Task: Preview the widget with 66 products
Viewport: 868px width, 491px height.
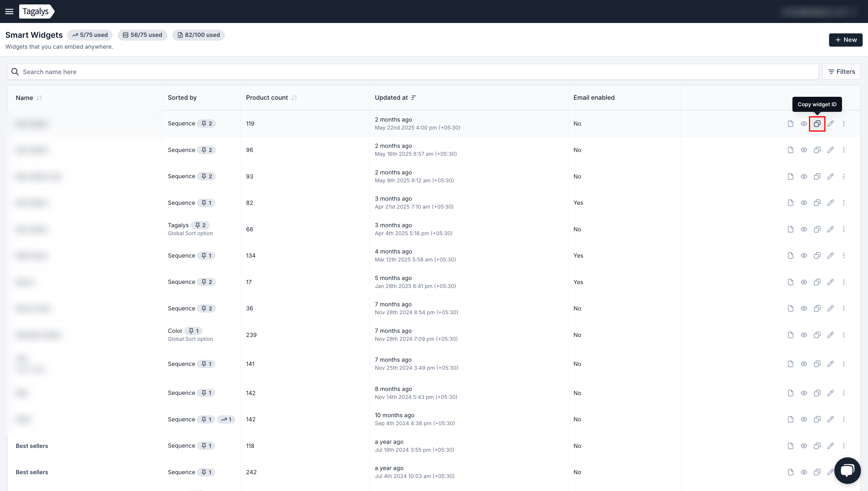Action: (804, 229)
